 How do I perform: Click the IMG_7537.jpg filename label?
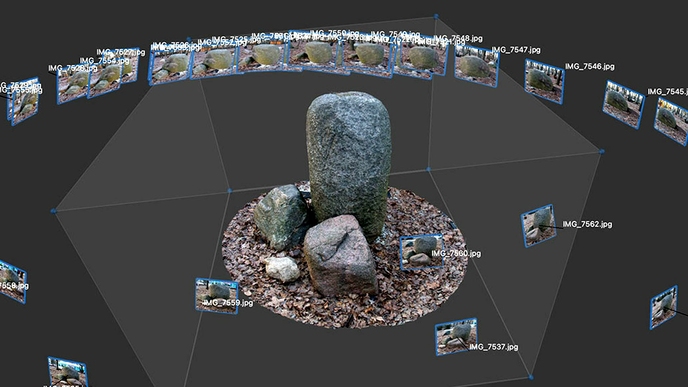click(x=494, y=347)
